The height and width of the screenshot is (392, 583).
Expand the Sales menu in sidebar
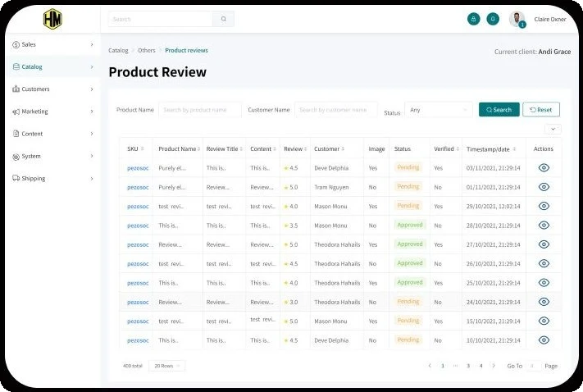(52, 44)
